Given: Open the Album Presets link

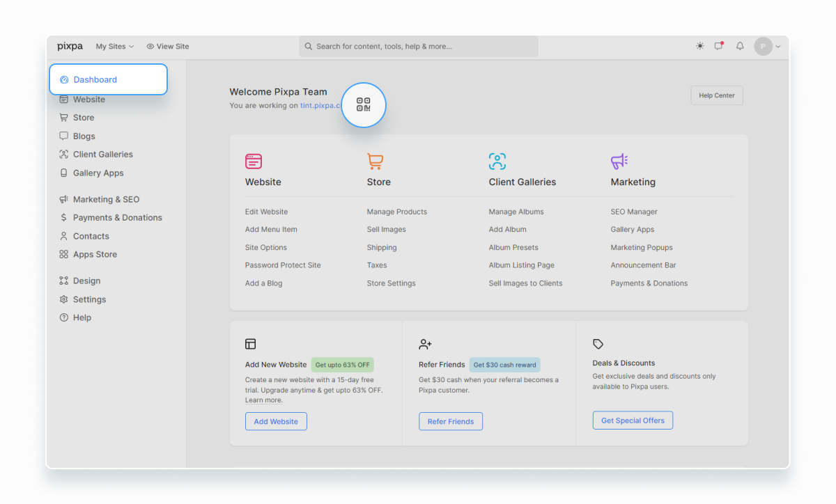Looking at the screenshot, I should point(513,248).
